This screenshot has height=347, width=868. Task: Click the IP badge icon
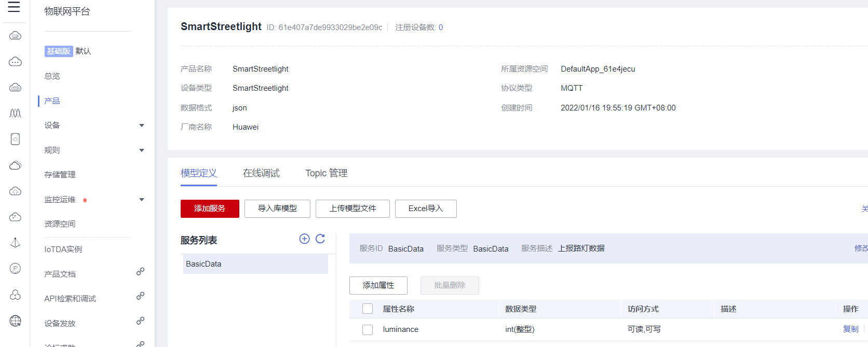pos(16,269)
